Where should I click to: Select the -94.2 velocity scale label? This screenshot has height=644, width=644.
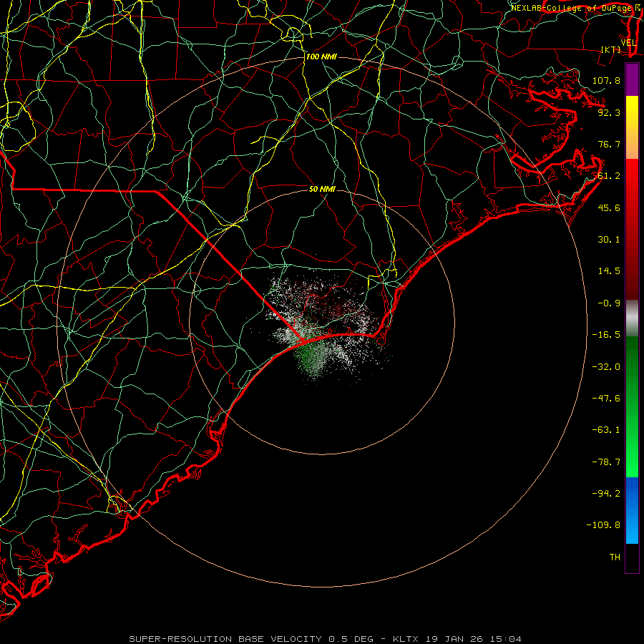(606, 494)
